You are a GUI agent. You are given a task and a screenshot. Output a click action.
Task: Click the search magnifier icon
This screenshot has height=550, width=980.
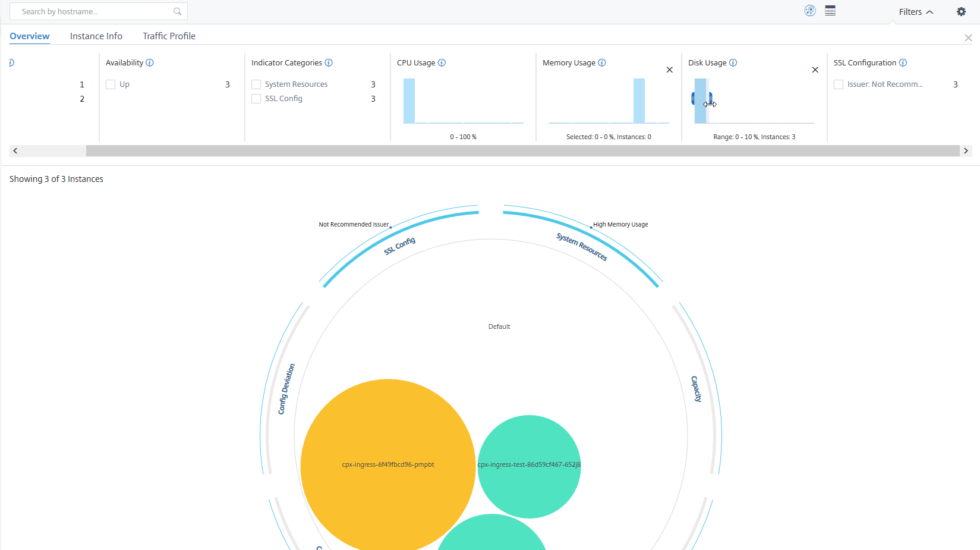[177, 11]
